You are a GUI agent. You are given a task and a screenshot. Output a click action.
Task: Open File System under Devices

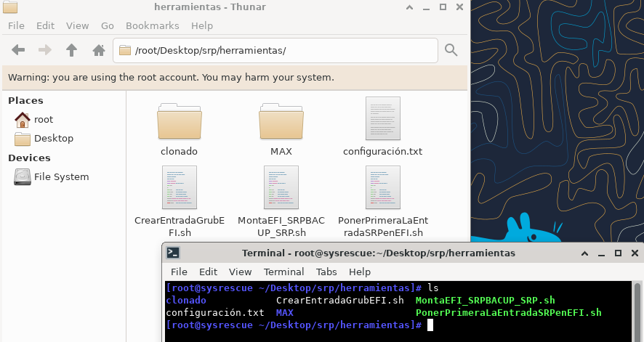(61, 176)
